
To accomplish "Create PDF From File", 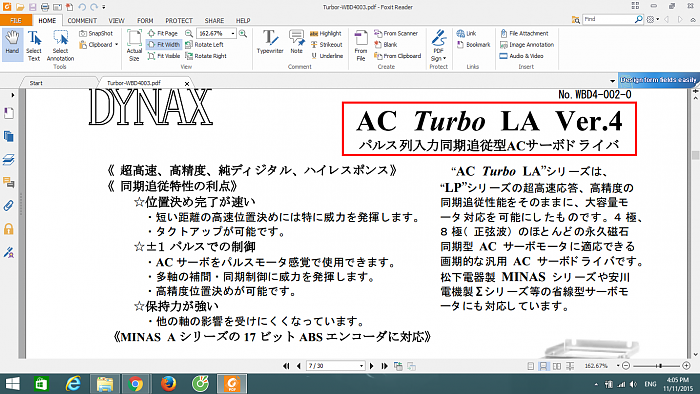I will click(361, 45).
